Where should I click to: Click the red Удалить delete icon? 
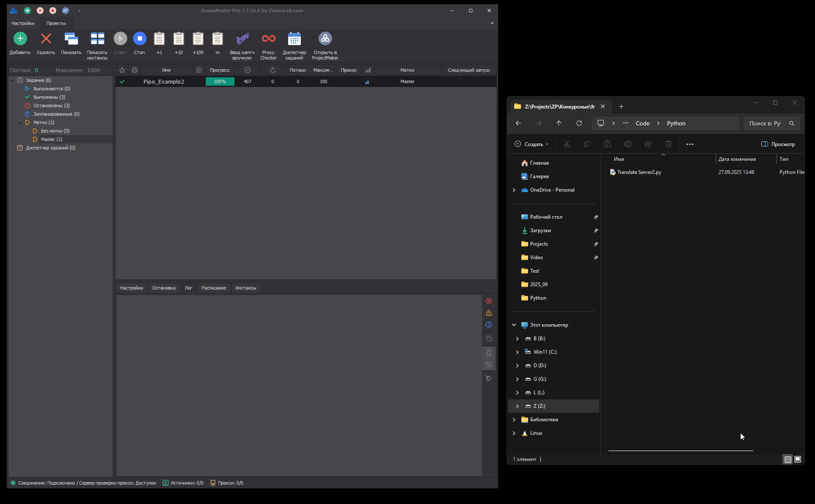46,39
